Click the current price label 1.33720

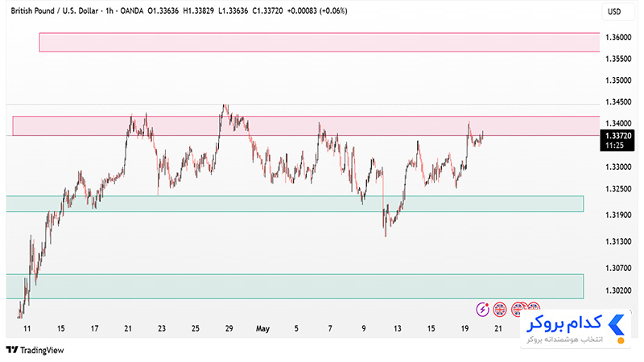click(x=618, y=136)
